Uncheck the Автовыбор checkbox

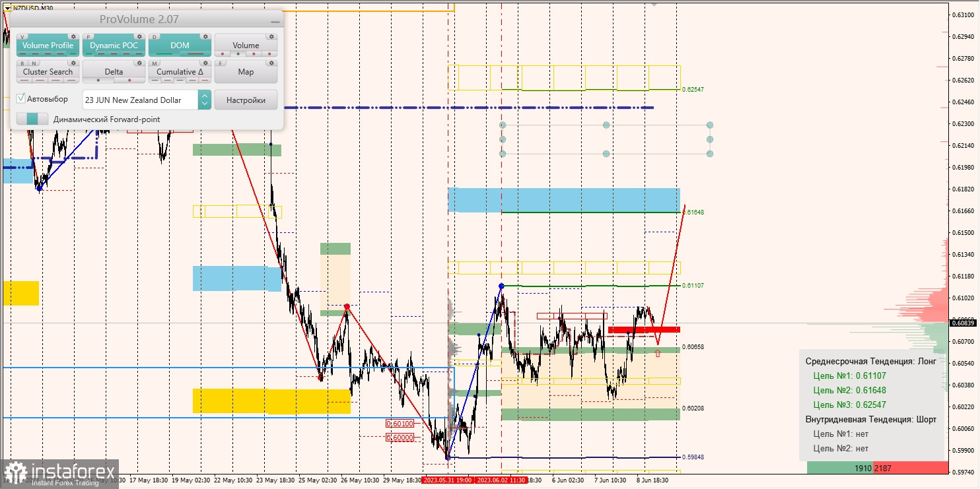(x=20, y=98)
